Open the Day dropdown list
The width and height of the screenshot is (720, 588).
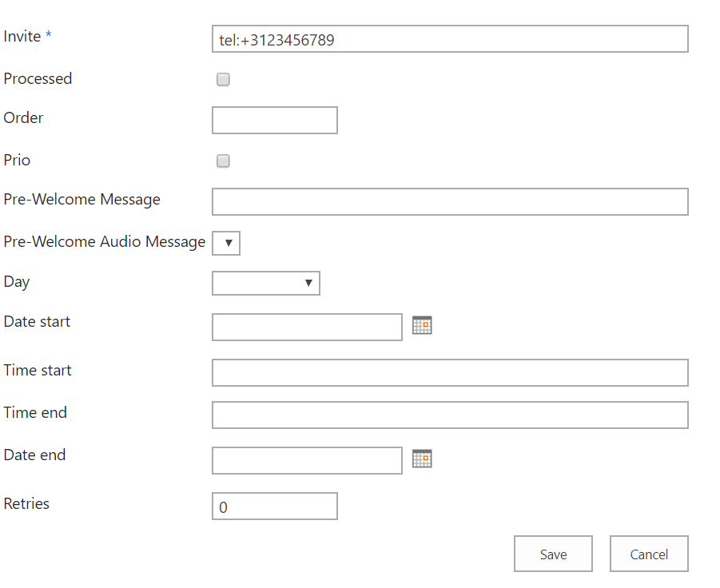pos(266,284)
